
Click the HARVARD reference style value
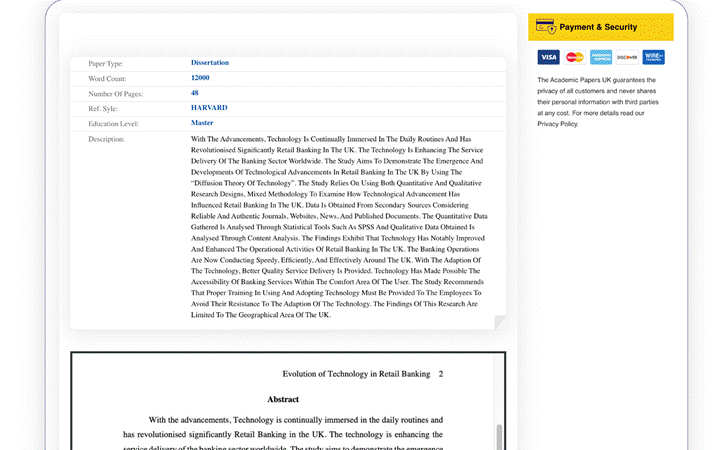tap(209, 107)
